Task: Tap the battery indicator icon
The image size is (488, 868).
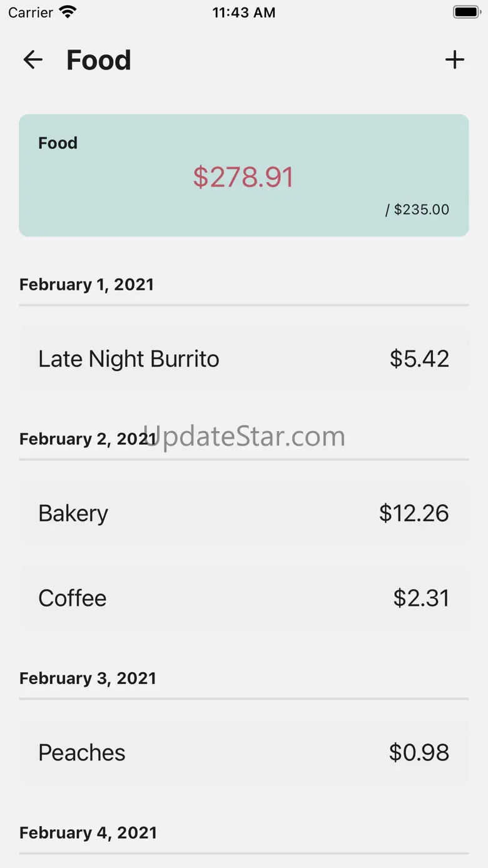Action: click(x=466, y=13)
